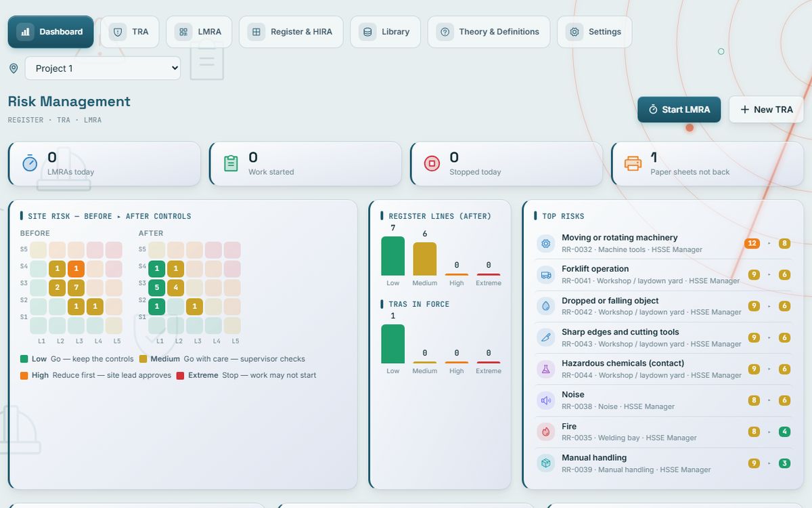Open the Fire risk RR-0035
This screenshot has height=508, width=812.
tap(663, 431)
